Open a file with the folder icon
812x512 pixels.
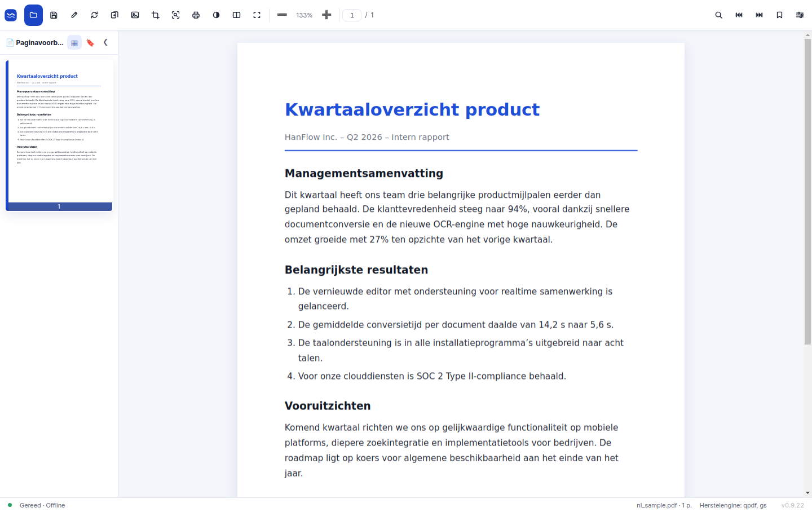click(33, 15)
